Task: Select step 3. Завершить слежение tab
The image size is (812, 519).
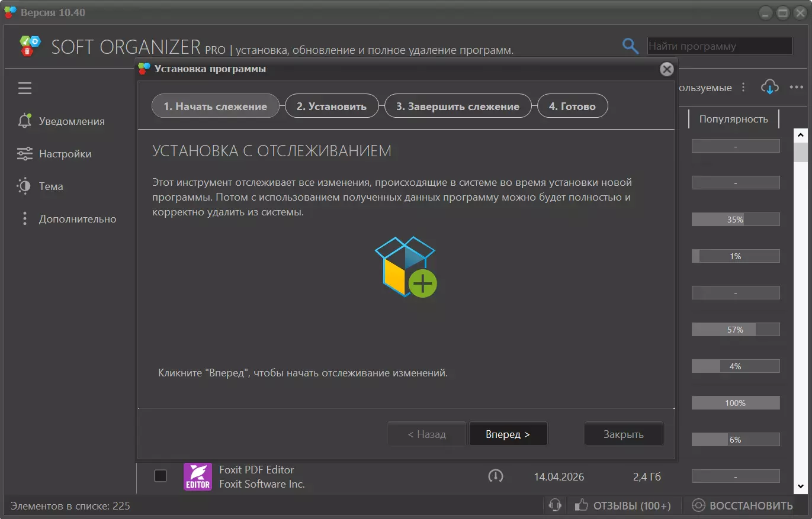Action: point(458,107)
